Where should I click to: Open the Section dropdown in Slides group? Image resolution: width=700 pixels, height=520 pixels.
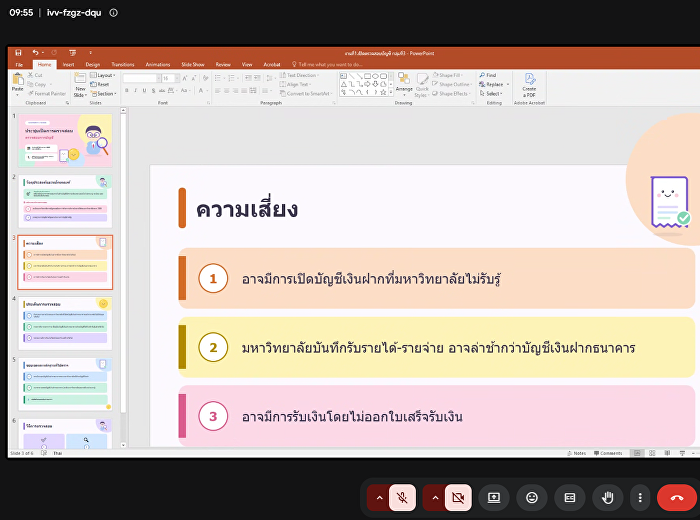pos(104,94)
